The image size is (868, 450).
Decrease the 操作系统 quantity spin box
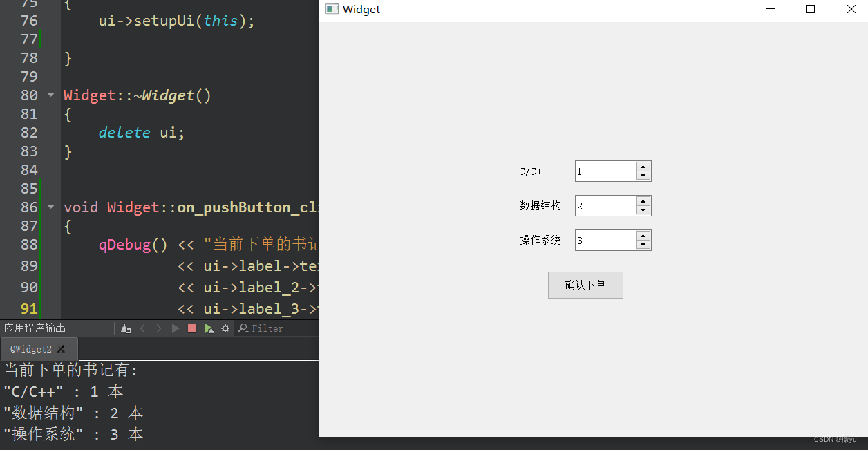click(643, 245)
